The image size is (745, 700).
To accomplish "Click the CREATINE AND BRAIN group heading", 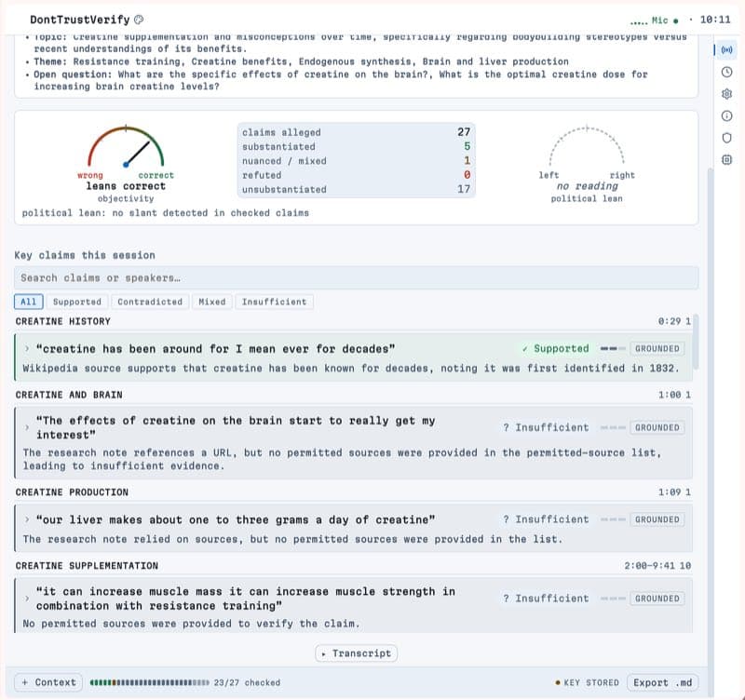I will [x=69, y=395].
